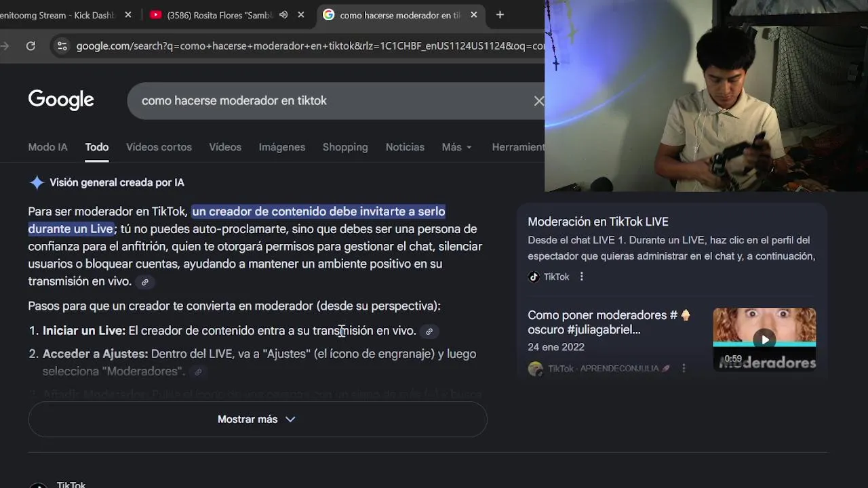Clear the search query with X

(x=538, y=101)
